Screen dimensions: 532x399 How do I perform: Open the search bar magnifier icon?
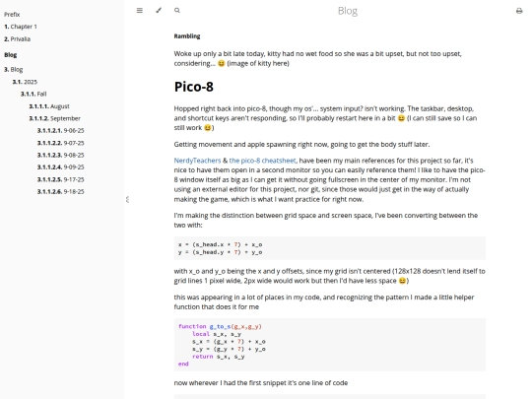coord(177,11)
